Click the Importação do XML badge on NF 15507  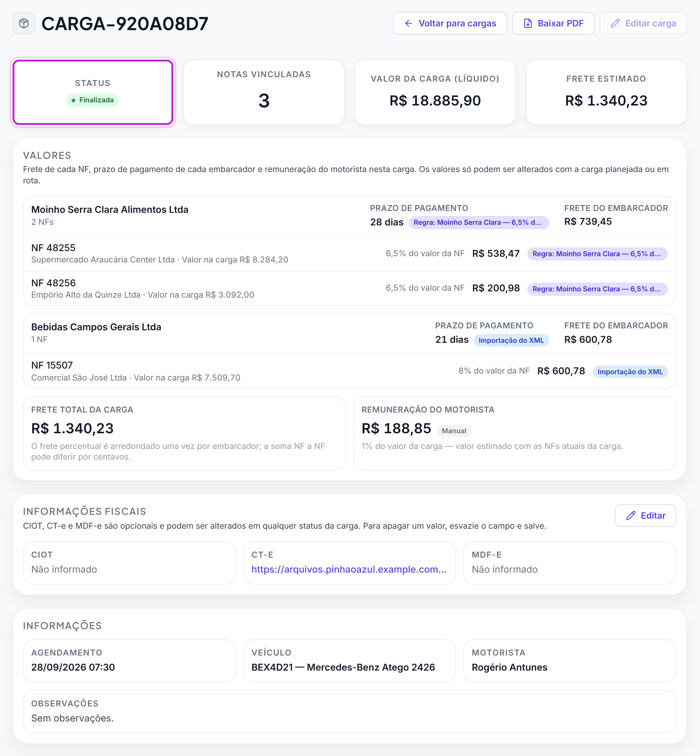630,371
